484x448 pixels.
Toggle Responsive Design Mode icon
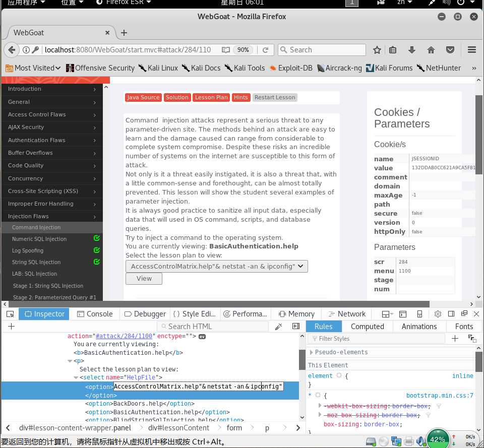[x=419, y=314]
